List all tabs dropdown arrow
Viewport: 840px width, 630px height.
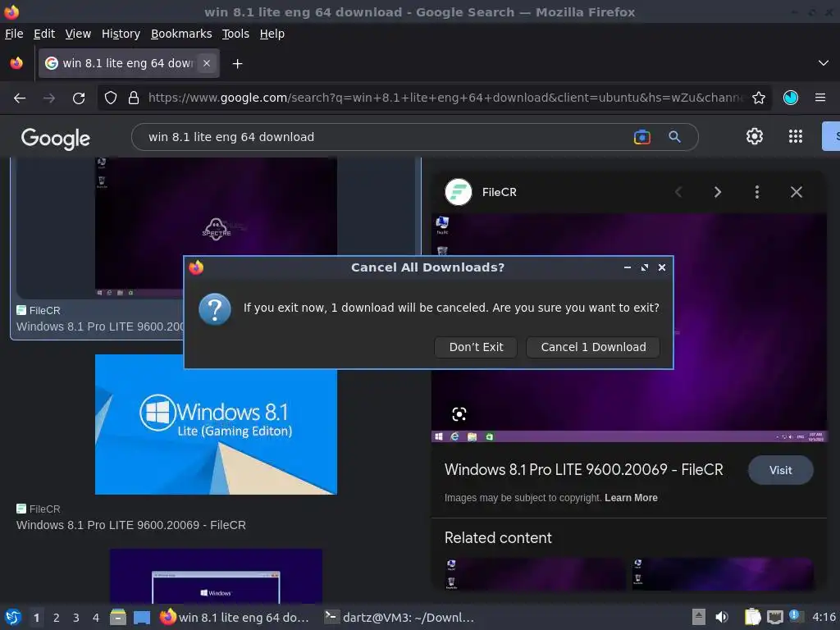click(x=824, y=63)
